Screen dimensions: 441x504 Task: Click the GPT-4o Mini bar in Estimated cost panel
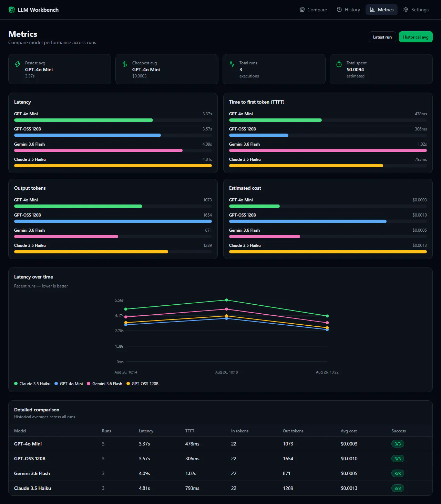[254, 206]
